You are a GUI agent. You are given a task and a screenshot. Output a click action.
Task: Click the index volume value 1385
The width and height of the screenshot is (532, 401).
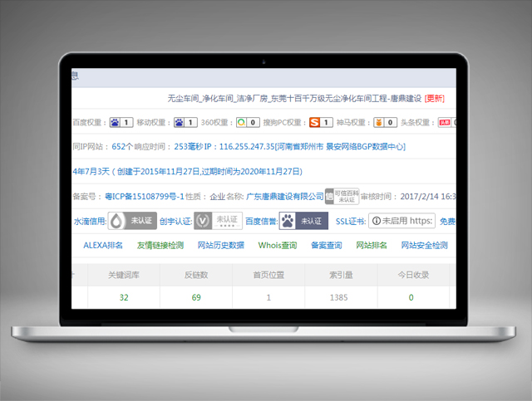(x=338, y=297)
